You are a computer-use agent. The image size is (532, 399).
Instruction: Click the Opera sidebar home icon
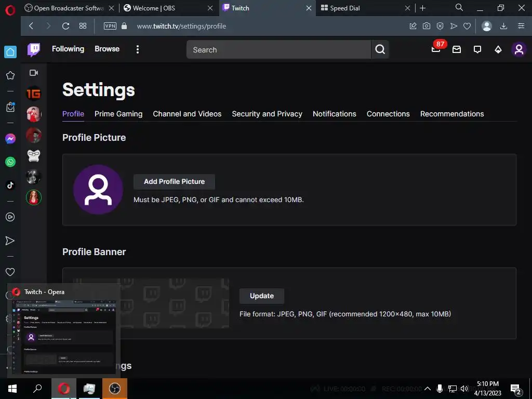(x=10, y=52)
